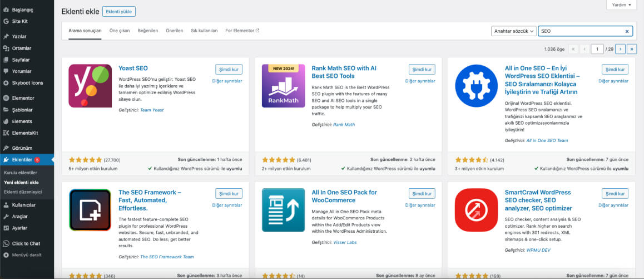
Task: Click the Araçlar wrench icon
Action: pos(6,217)
